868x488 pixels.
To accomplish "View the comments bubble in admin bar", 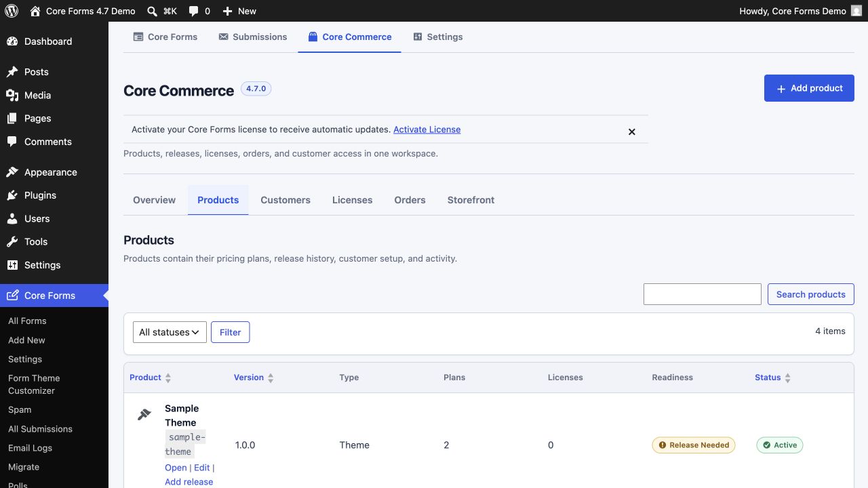I will point(199,11).
